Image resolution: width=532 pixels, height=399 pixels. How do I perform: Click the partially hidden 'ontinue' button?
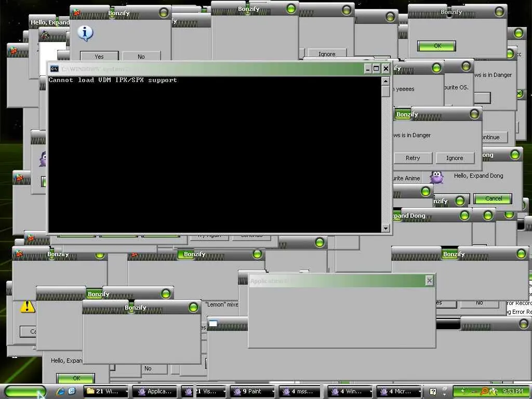(x=495, y=137)
